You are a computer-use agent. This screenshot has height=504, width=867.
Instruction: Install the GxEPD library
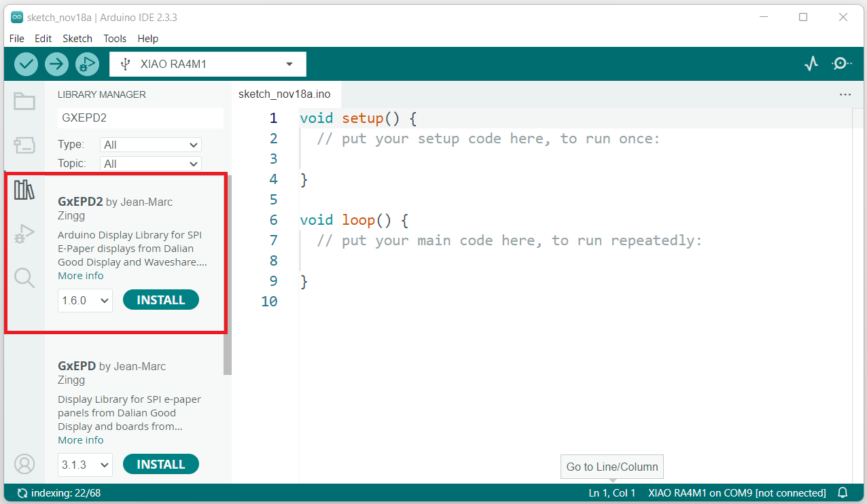coord(161,465)
